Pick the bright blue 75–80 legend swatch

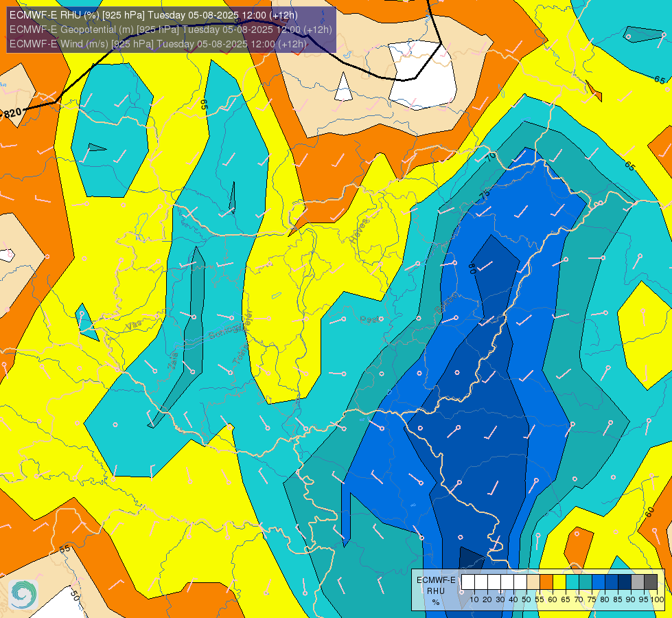pos(599,582)
